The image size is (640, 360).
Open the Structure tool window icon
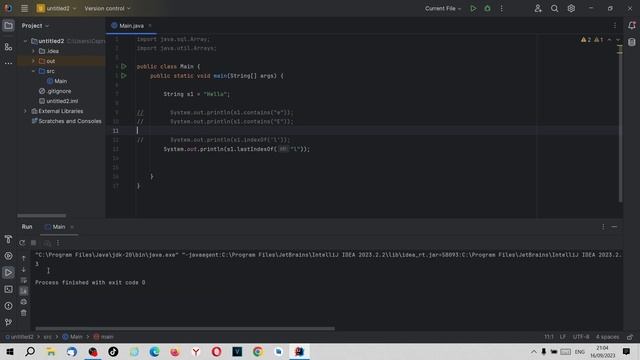[x=8, y=47]
